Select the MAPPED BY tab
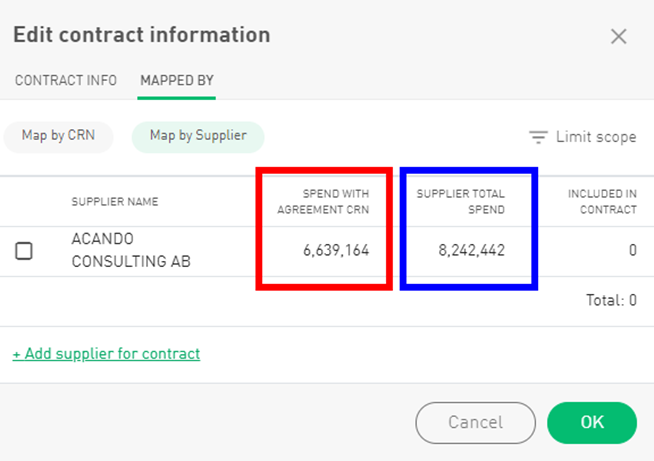The image size is (654, 461). (x=177, y=80)
